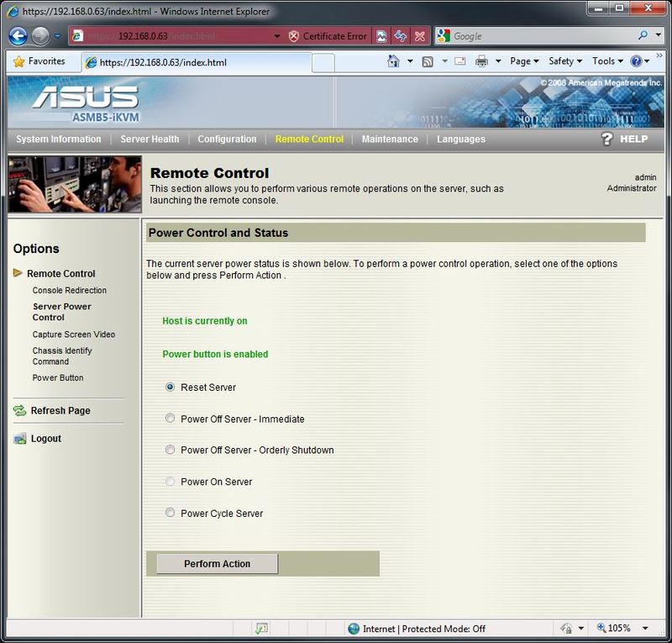The height and width of the screenshot is (643, 672).
Task: Click the HELP question mark icon
Action: click(x=608, y=139)
